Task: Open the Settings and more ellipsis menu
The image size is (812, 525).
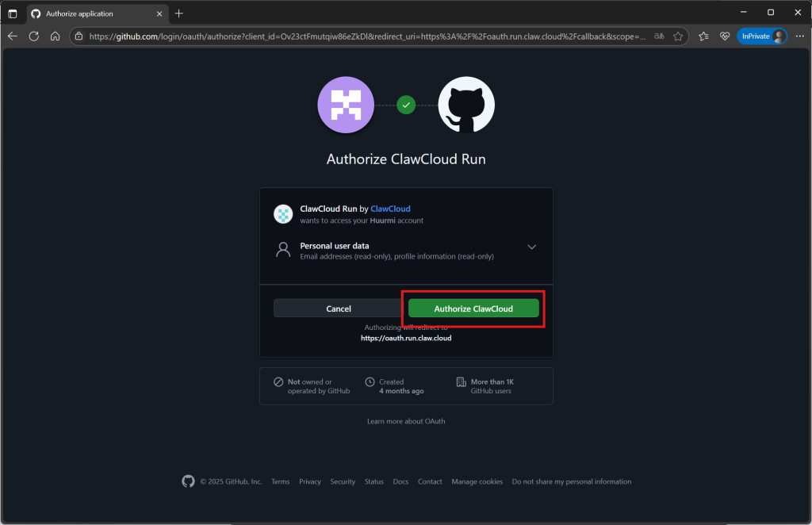Action: click(799, 36)
